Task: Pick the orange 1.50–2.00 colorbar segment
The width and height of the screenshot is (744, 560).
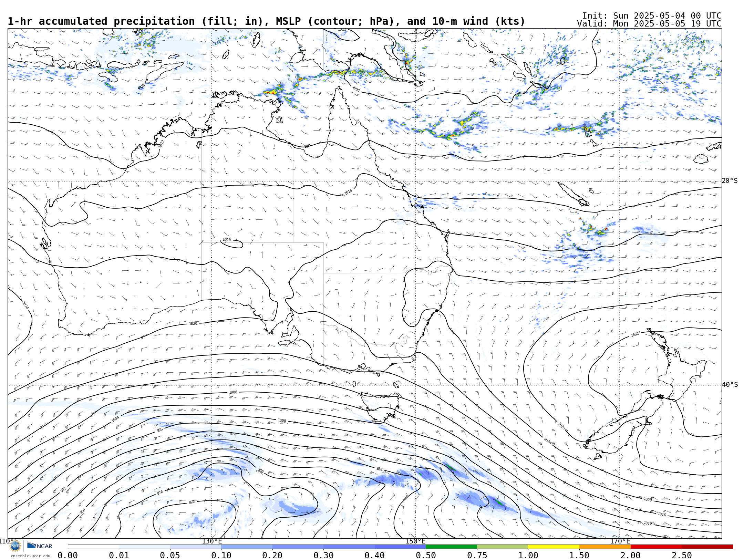Action: [605, 547]
